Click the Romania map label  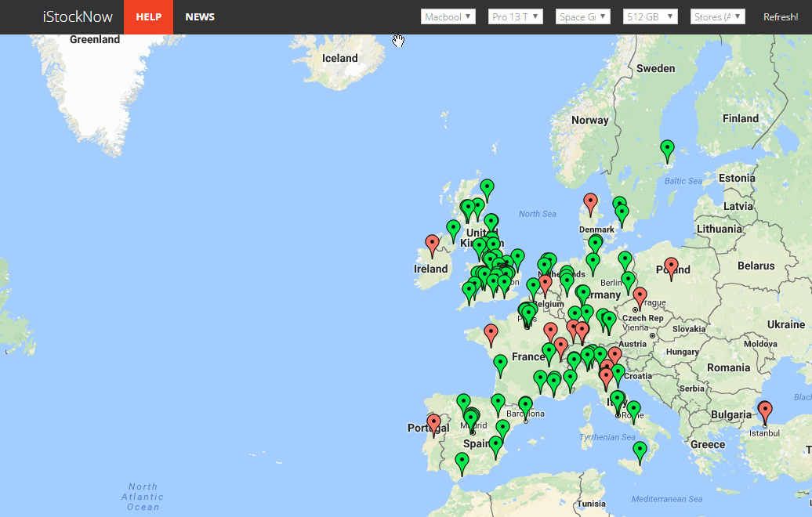729,367
